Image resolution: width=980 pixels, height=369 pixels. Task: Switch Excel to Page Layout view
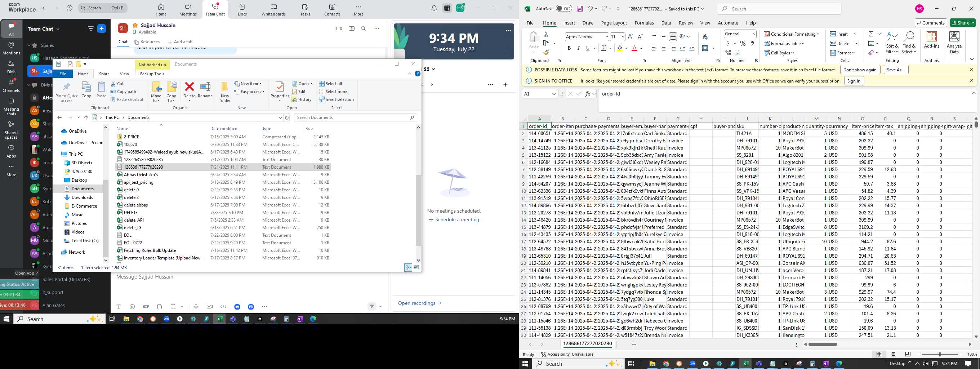coord(893,354)
